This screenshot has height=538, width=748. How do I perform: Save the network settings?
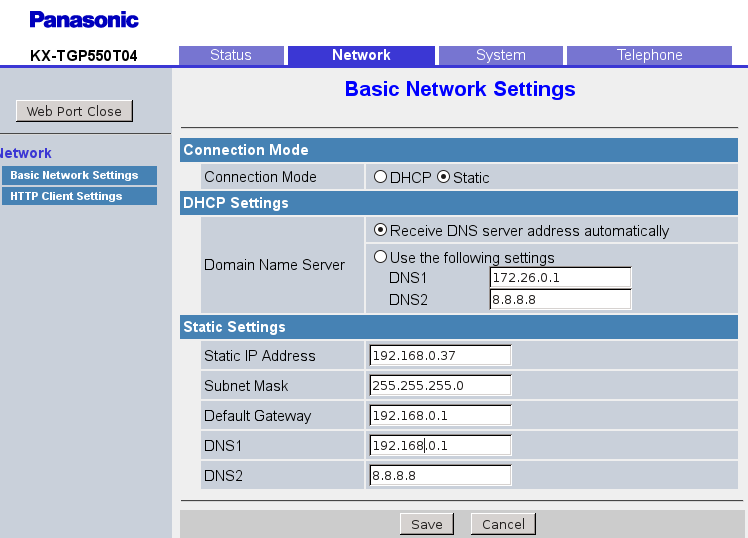tap(427, 524)
